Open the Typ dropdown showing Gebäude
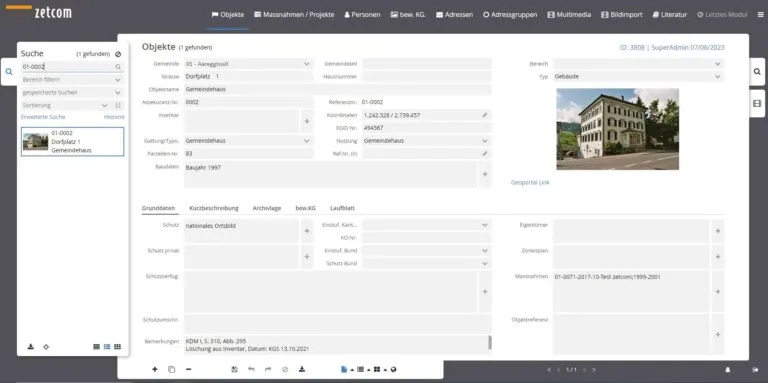The height and width of the screenshot is (383, 768). (x=718, y=76)
